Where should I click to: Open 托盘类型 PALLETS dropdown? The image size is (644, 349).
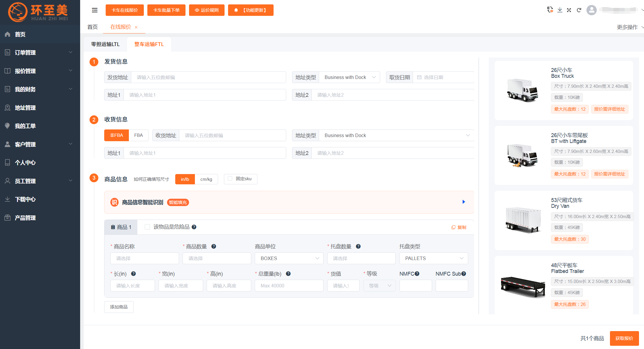[434, 258]
